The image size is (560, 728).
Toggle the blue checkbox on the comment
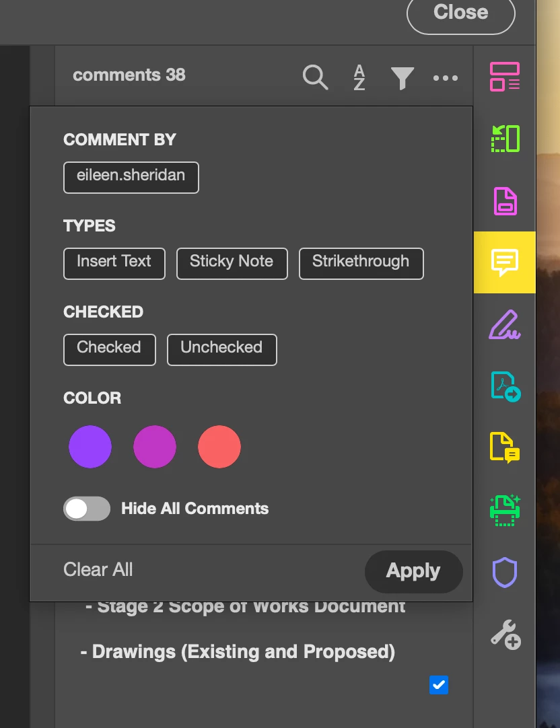439,685
